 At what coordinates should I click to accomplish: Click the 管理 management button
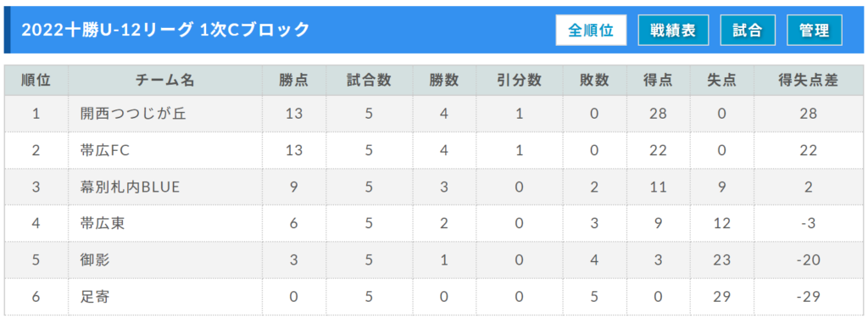(x=815, y=30)
